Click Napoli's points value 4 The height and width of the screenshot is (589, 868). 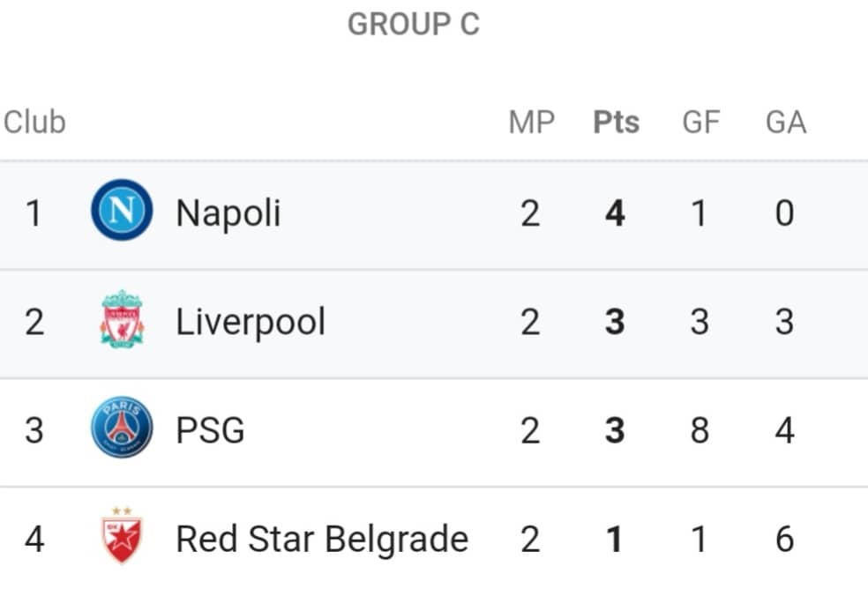[x=615, y=213]
